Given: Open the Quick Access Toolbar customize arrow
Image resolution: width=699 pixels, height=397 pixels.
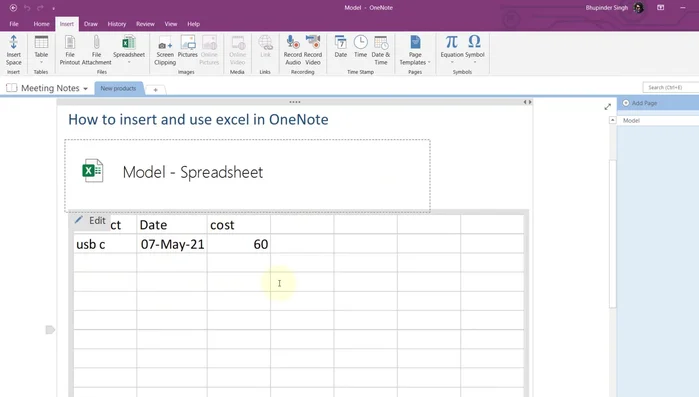Looking at the screenshot, I should click(x=53, y=8).
